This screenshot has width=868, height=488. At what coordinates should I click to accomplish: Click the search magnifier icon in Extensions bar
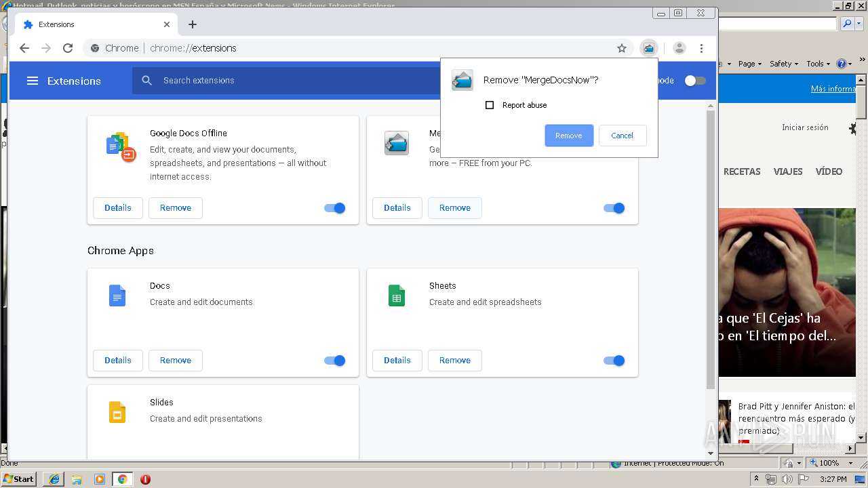point(147,81)
